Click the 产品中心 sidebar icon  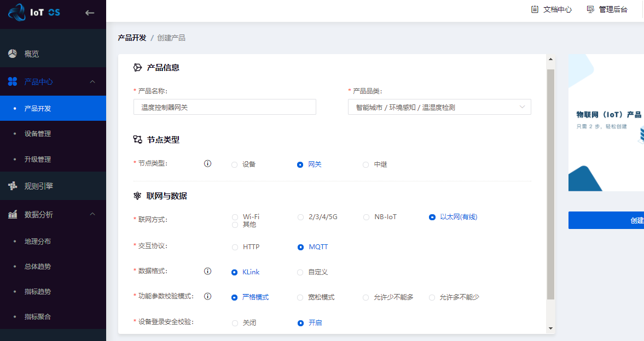[12, 81]
